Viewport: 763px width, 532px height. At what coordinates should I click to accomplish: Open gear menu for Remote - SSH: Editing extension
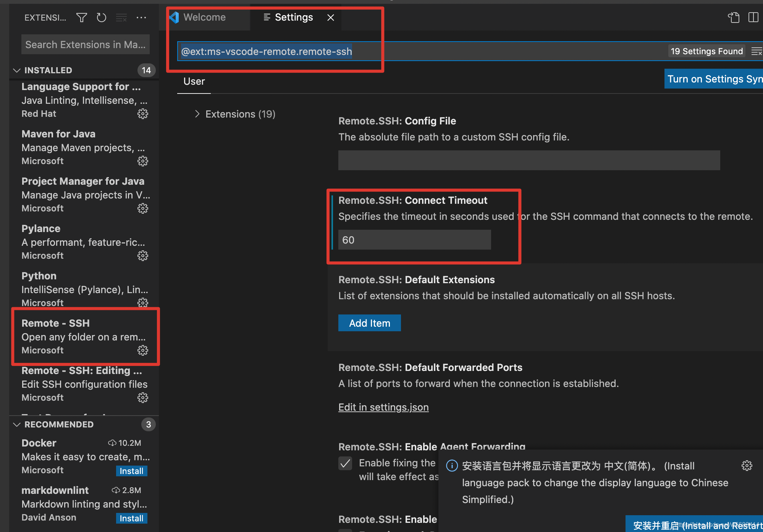click(143, 398)
